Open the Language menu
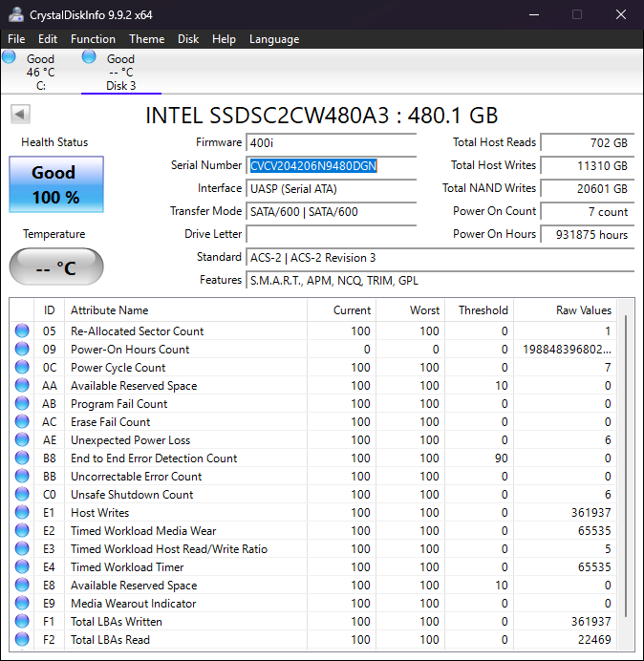The width and height of the screenshot is (644, 661). click(x=274, y=39)
